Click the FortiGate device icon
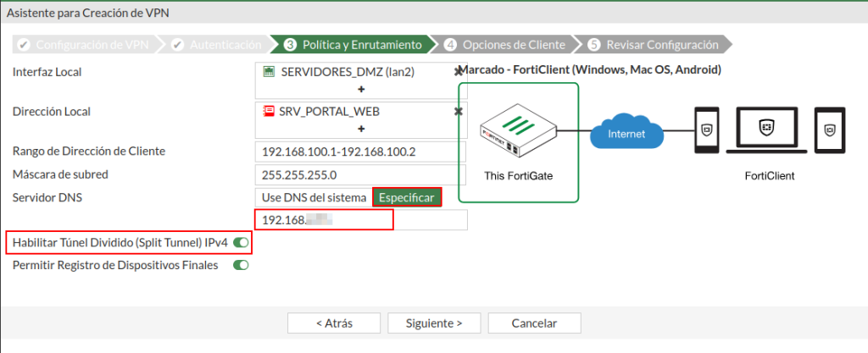This screenshot has height=353, width=868. point(517,131)
